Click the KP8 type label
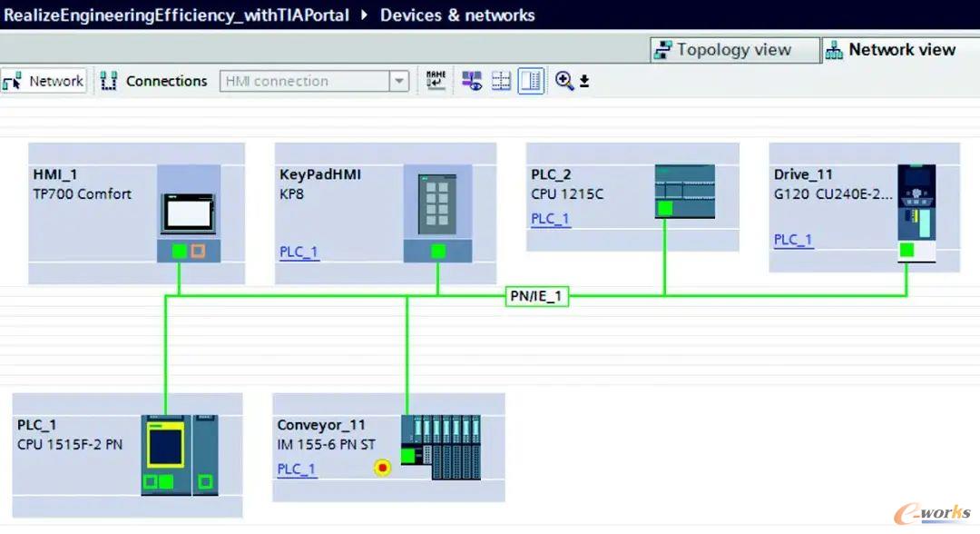980x534 pixels. click(291, 193)
